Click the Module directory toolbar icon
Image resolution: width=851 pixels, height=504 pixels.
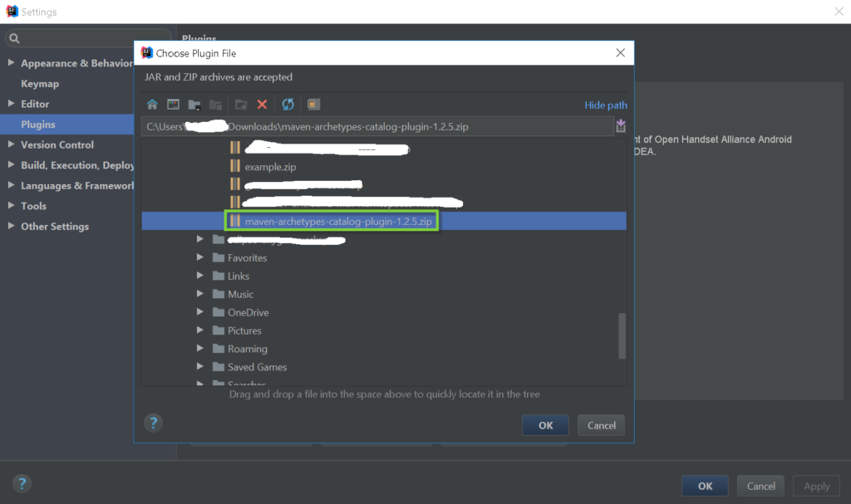click(215, 105)
